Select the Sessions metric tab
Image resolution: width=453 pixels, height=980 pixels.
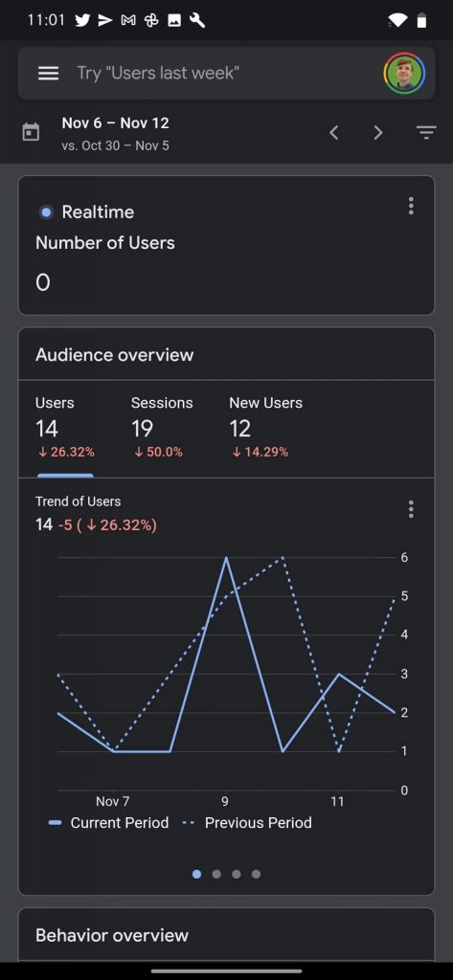pos(162,428)
